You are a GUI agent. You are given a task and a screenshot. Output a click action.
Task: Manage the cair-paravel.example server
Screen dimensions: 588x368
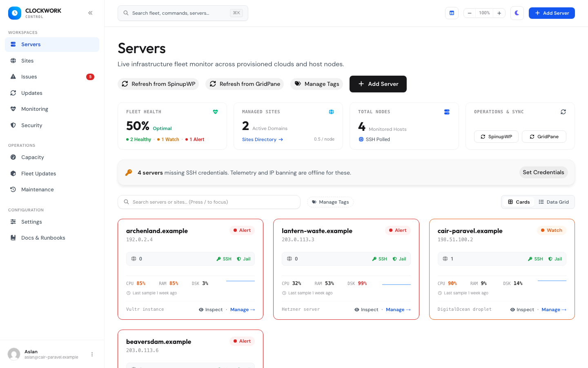point(554,310)
